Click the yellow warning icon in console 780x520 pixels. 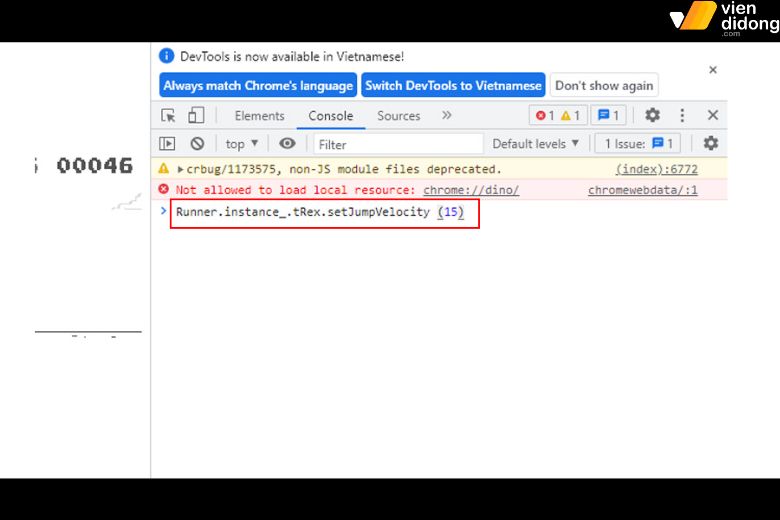click(x=164, y=168)
